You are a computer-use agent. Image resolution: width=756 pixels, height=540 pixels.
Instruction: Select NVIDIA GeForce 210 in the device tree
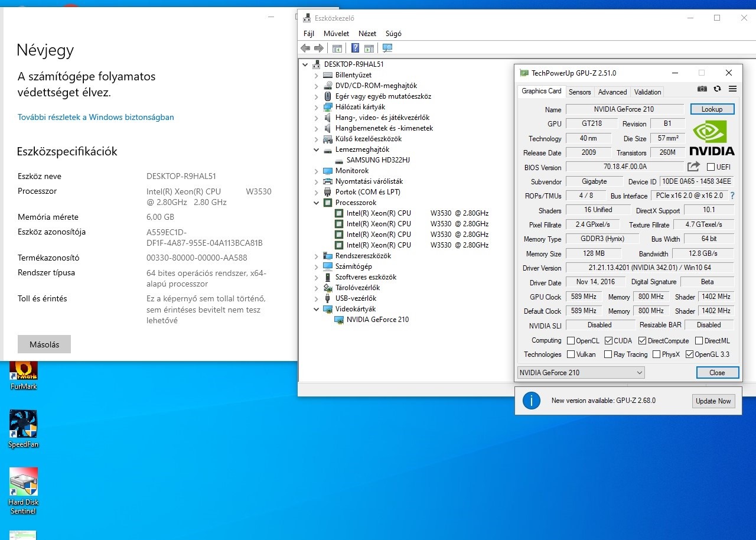[x=377, y=320]
